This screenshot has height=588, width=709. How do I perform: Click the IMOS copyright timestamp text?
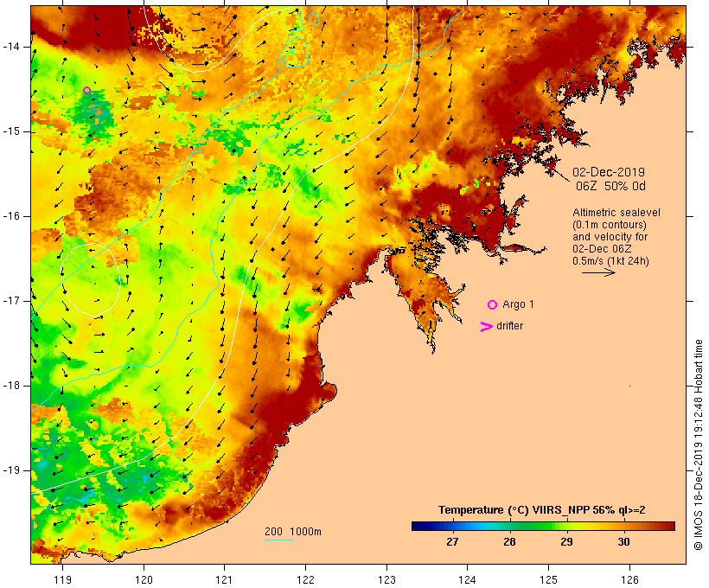click(698, 444)
